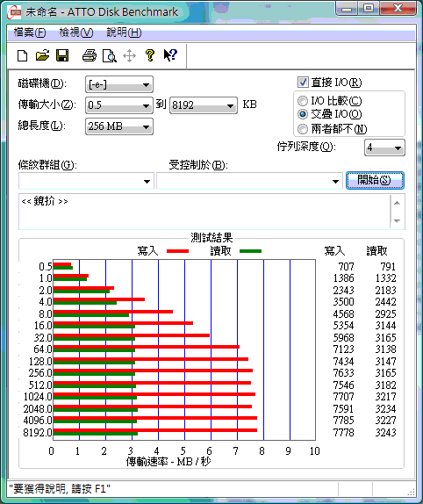Click read value 2442
Screen dimensions: 423x504
tap(385, 302)
